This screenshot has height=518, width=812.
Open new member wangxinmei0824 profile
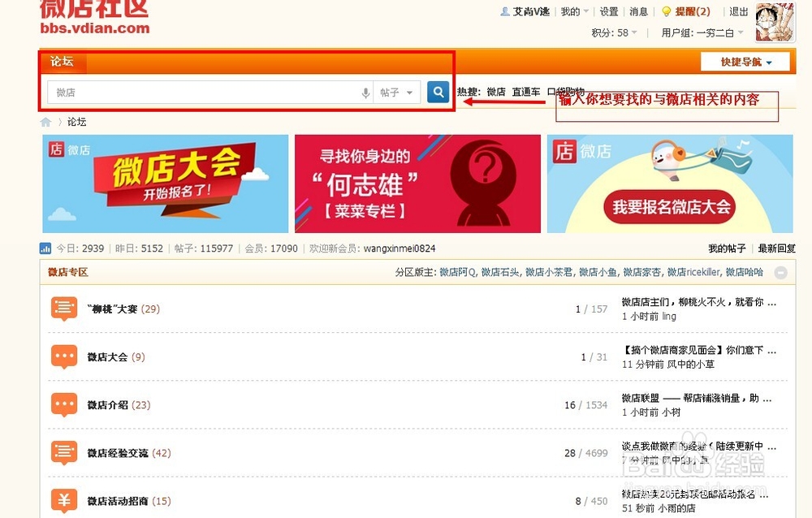tap(400, 248)
